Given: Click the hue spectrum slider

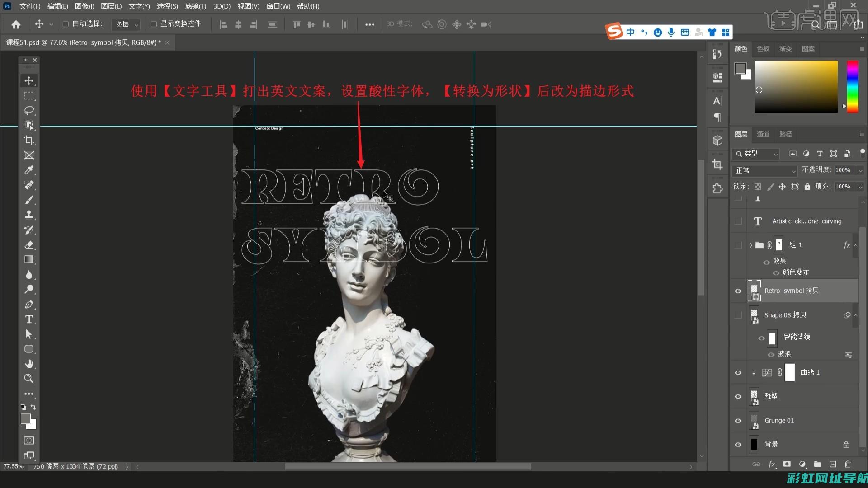Looking at the screenshot, I should 853,87.
